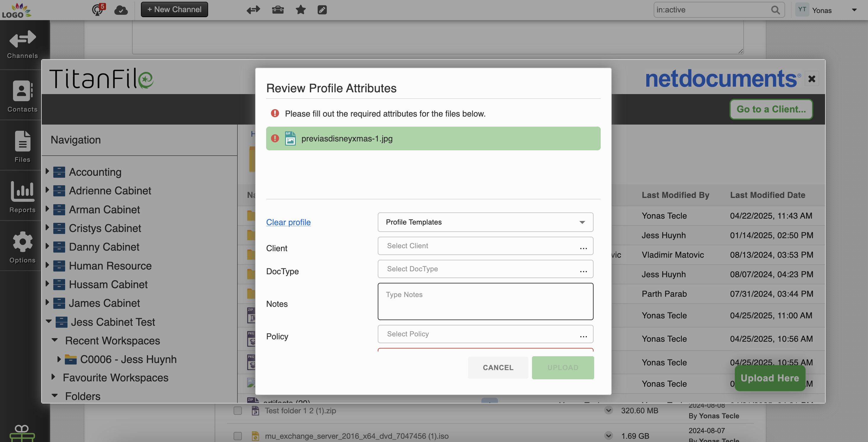This screenshot has width=868, height=442.
Task: Click the cloud status icon in top bar
Action: (120, 10)
